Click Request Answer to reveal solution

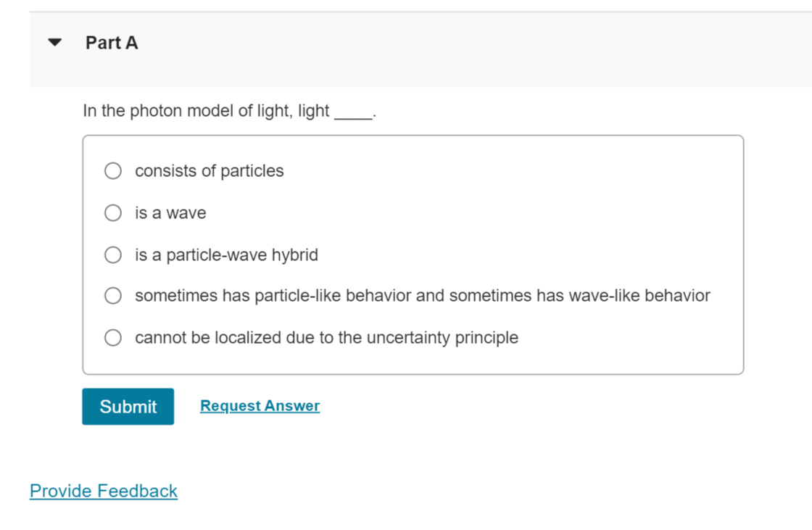tap(260, 405)
